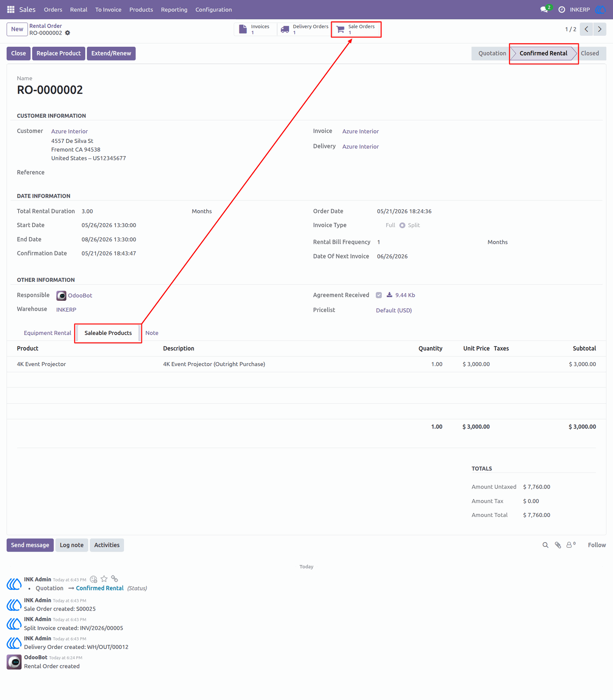Show followers icon in chatter
This screenshot has width=613, height=700.
(571, 545)
